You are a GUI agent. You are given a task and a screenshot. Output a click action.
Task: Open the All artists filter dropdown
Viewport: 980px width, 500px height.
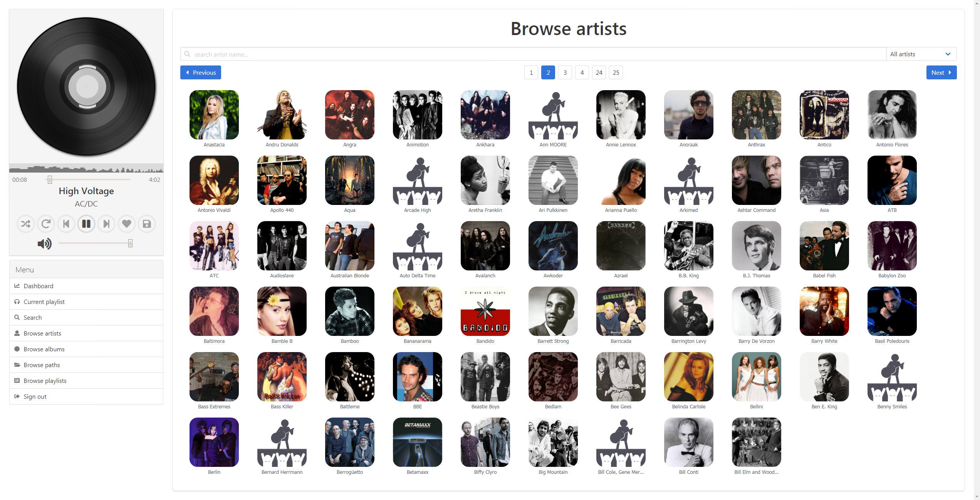[921, 54]
